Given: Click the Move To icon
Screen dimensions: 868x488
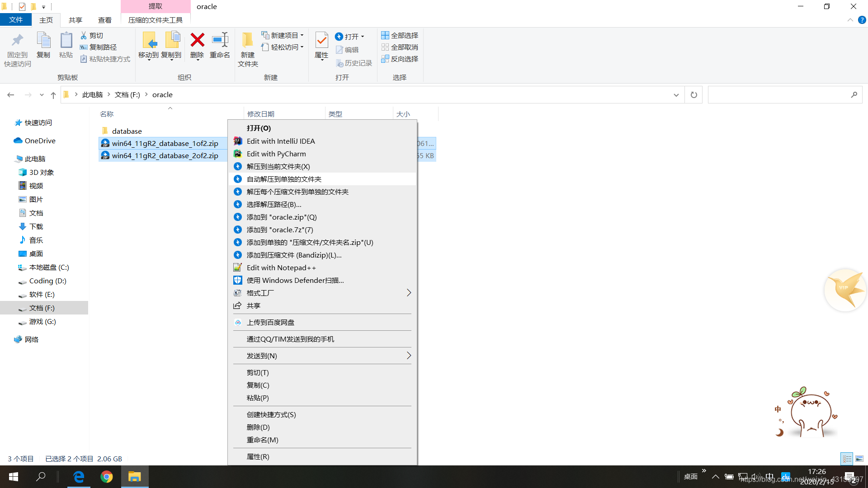Looking at the screenshot, I should pos(149,41).
